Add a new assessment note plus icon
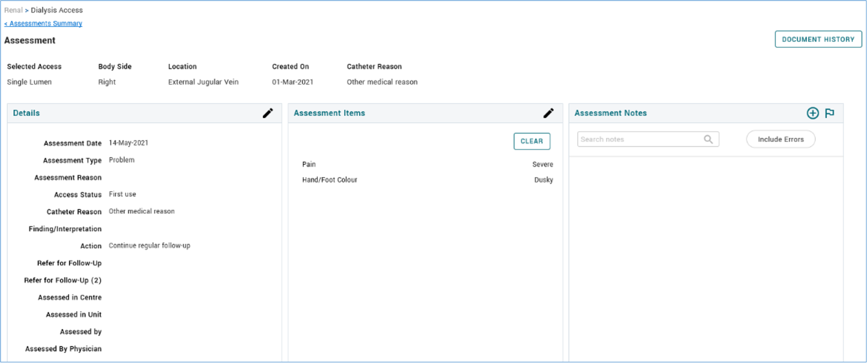The image size is (868, 364). 812,113
